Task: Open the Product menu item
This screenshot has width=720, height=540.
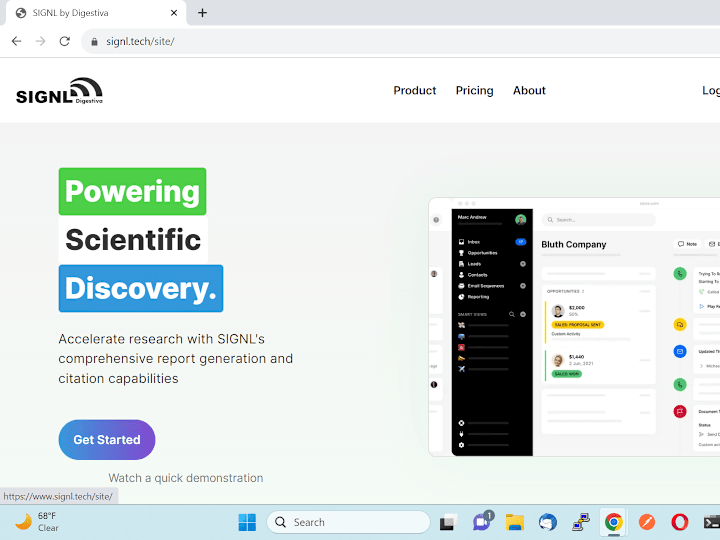Action: click(x=415, y=90)
